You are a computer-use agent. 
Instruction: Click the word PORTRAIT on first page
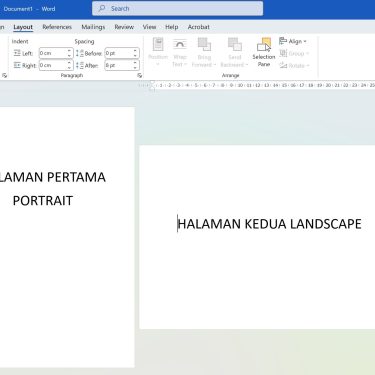(x=43, y=201)
